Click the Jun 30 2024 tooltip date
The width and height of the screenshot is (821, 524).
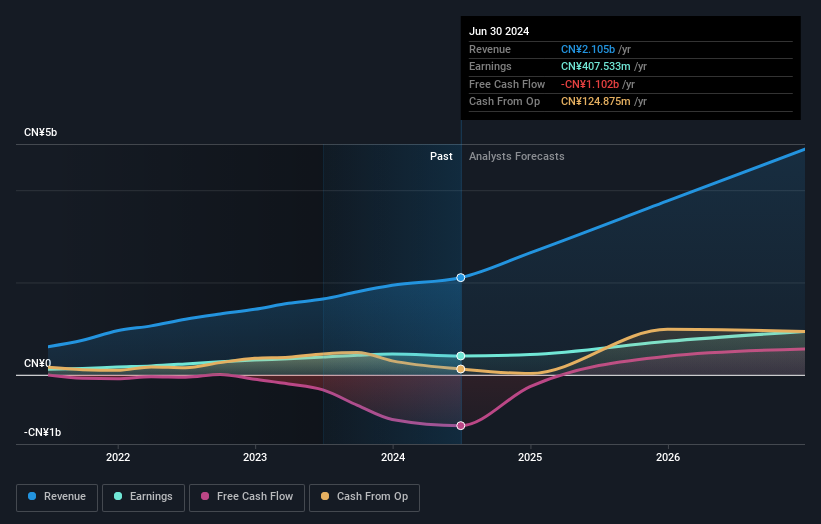click(x=499, y=31)
